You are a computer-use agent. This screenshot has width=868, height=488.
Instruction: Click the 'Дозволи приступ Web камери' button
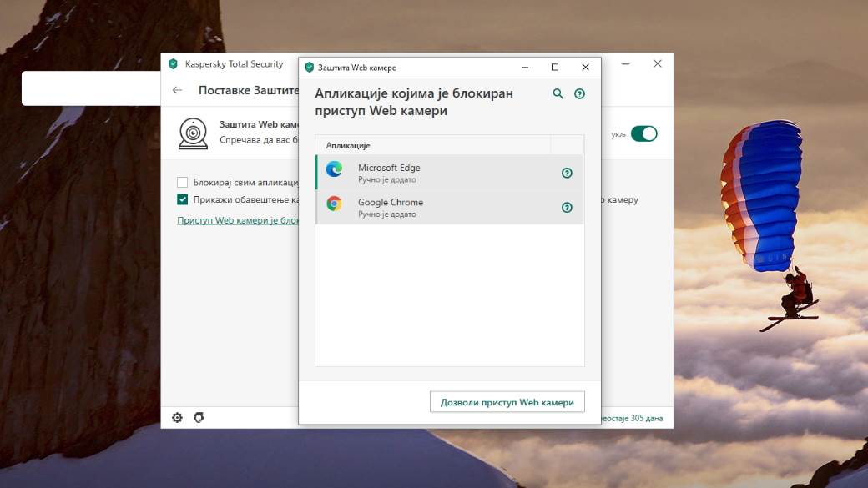pyautogui.click(x=507, y=401)
